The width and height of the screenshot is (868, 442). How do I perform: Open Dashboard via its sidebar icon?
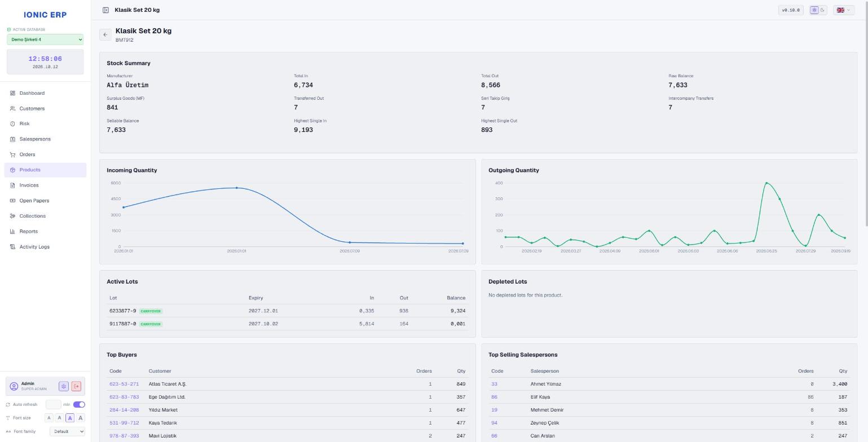12,93
